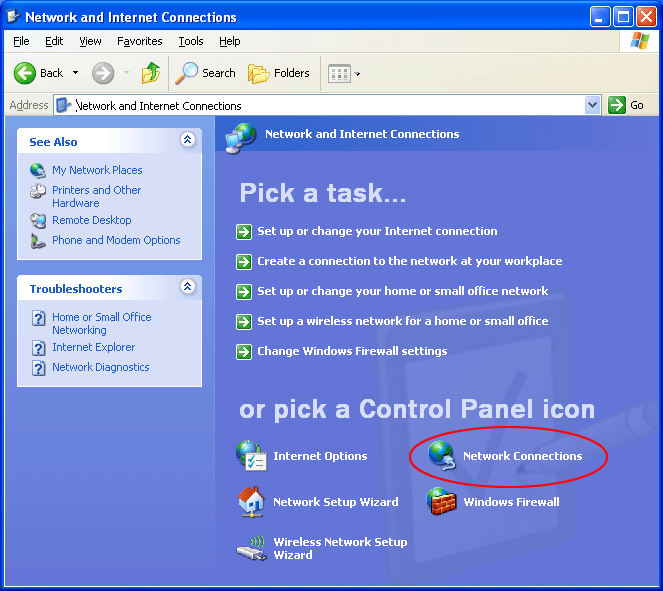Collapse the Troubleshooters panel
Viewport: 663px width, 591px height.
tap(187, 286)
